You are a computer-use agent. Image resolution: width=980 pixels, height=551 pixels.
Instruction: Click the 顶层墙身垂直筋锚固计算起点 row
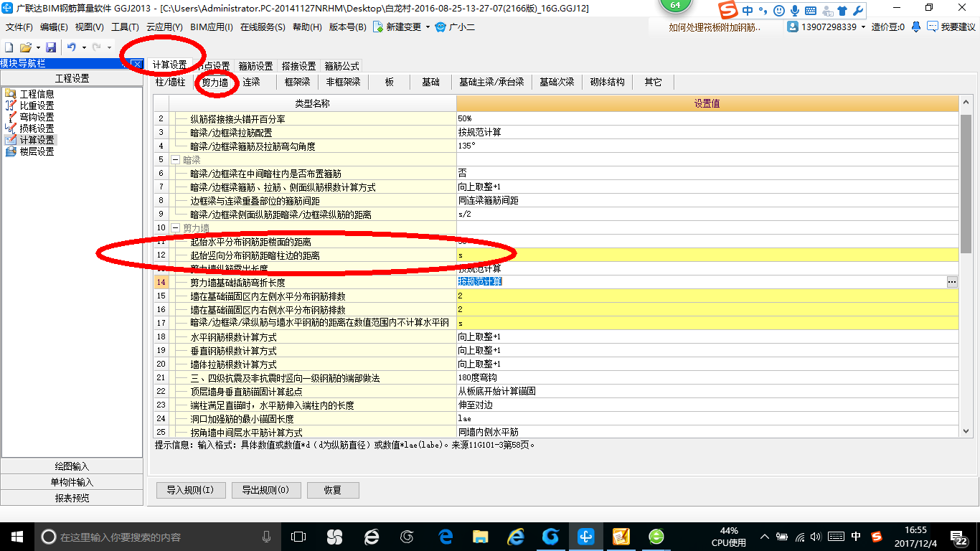point(557,391)
